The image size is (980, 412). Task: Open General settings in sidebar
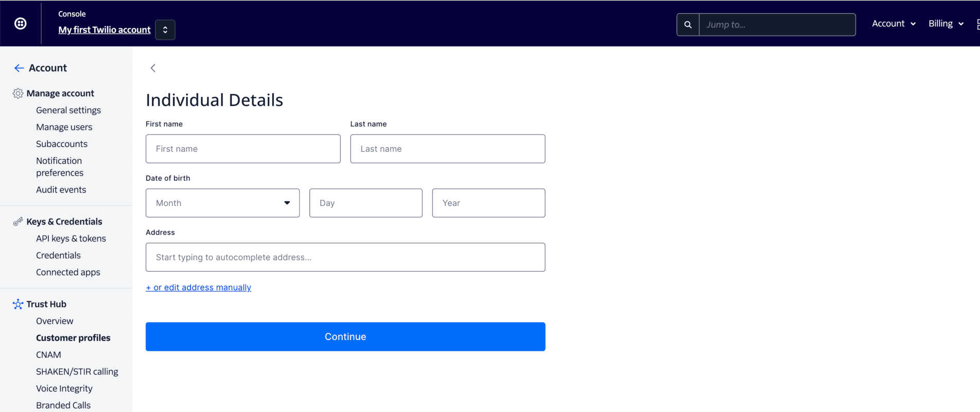pyautogui.click(x=68, y=110)
